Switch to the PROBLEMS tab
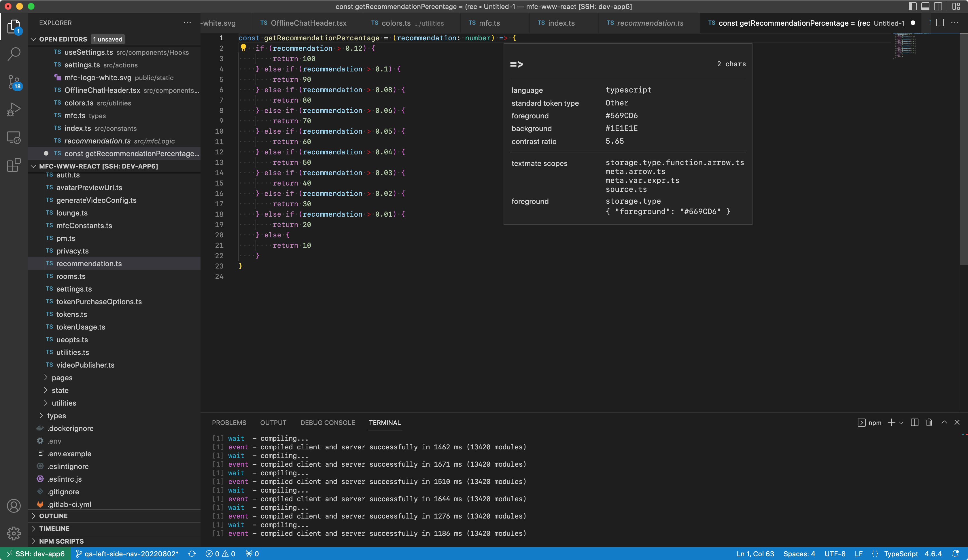 pos(229,423)
